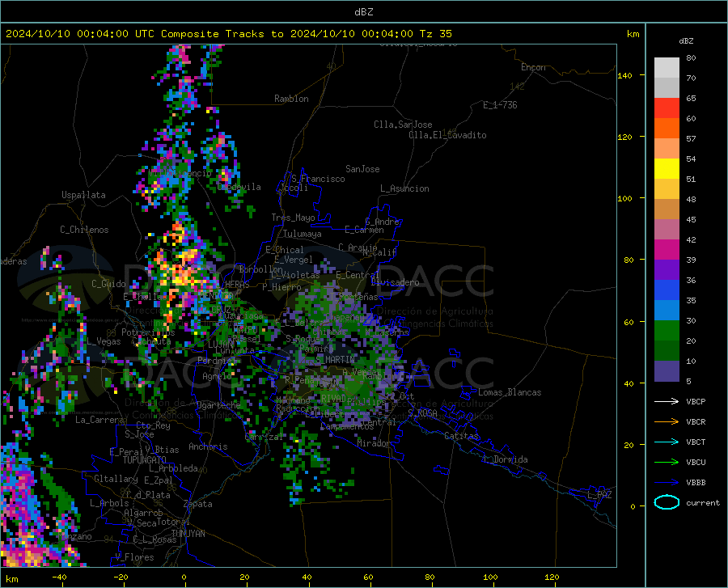Click the red 60 dBZ legend swatch
This screenshot has width=728, height=588.
[667, 108]
